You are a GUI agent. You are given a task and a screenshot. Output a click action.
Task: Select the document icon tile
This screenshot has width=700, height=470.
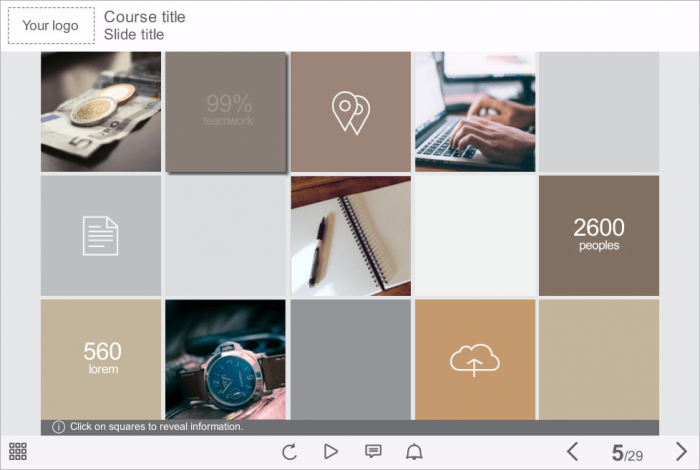point(101,236)
